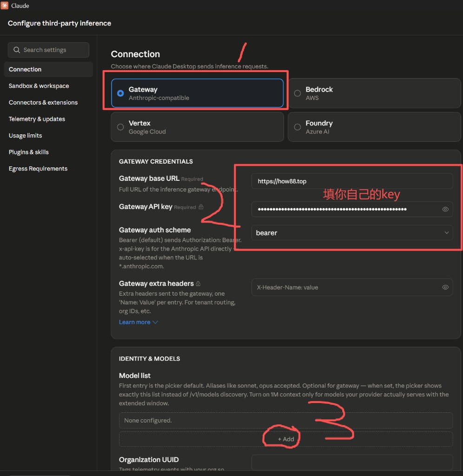Click the Gateway auth scheme label
463x476 pixels.
155,230
